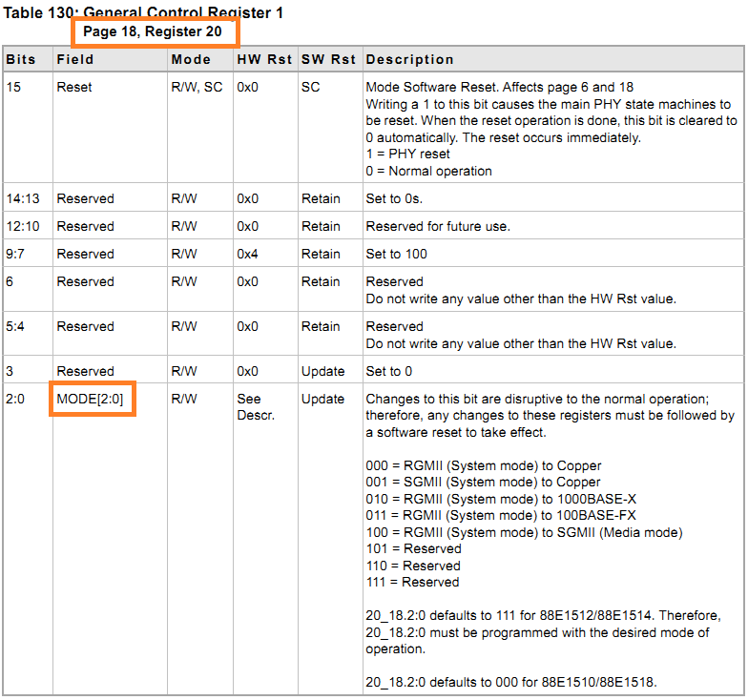Click the 'Set to 100' description
This screenshot has height=700, width=748.
tap(397, 254)
